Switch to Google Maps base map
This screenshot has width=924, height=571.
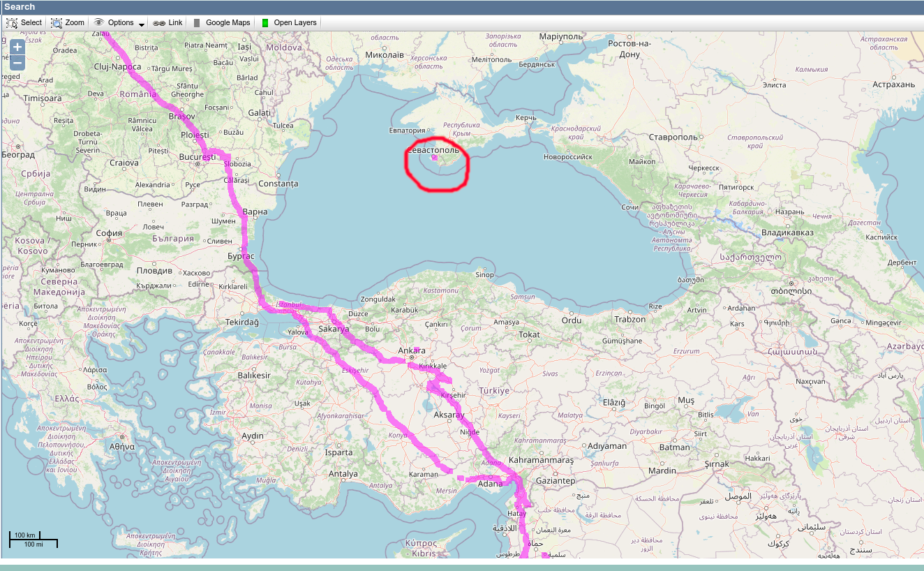coord(228,23)
